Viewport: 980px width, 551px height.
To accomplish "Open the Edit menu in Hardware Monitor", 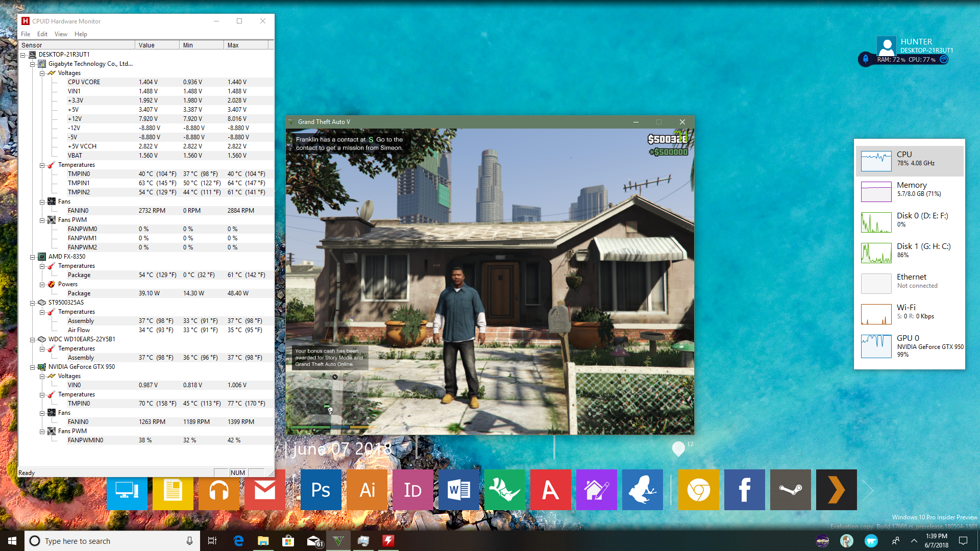I will 42,34.
